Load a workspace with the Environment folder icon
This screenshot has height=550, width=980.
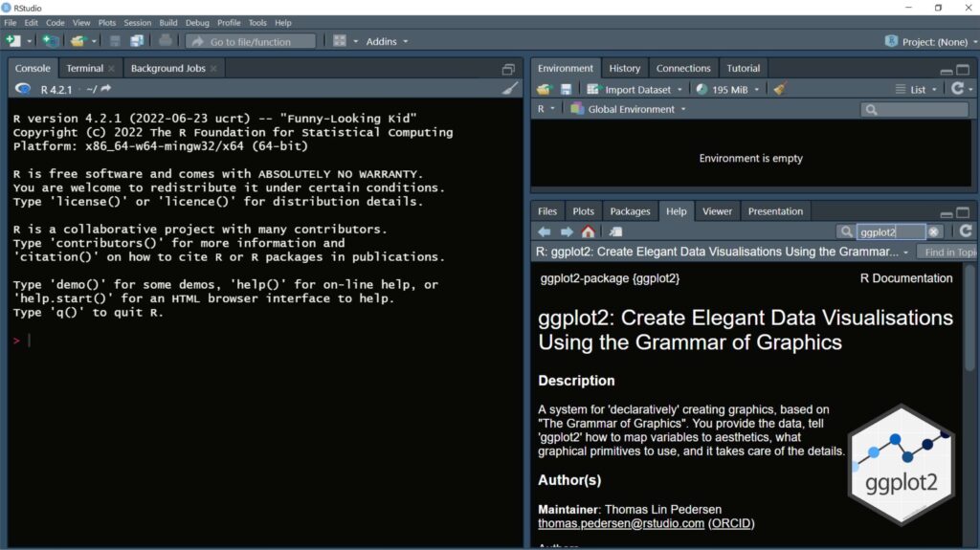(544, 89)
